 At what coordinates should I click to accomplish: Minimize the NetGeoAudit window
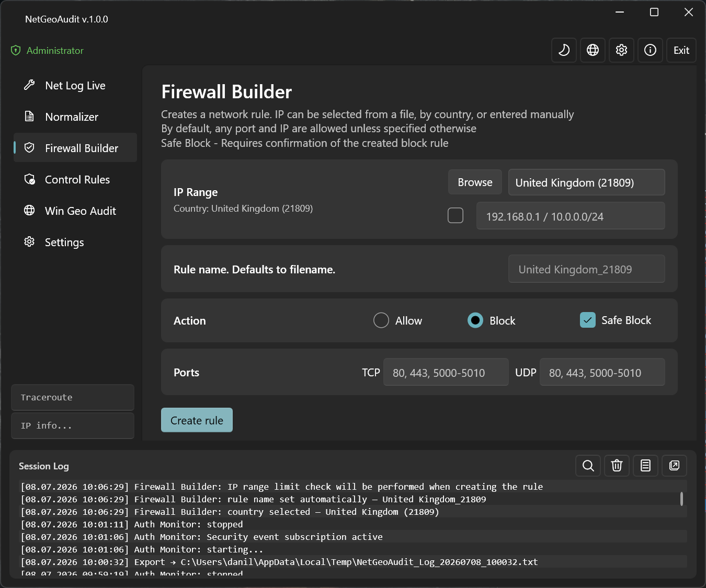(x=620, y=12)
